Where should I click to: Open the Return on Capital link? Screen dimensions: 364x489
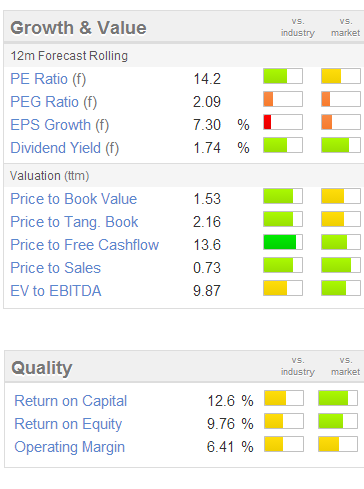point(71,401)
